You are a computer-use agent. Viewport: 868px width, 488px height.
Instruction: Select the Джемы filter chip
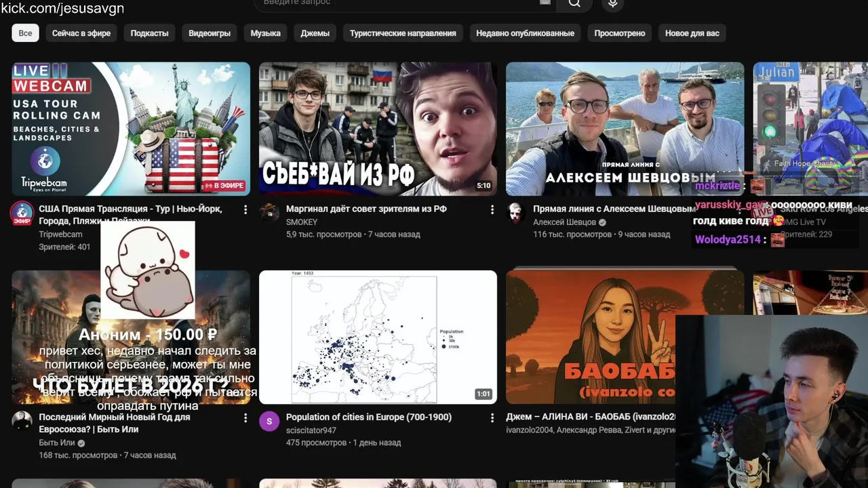[x=315, y=33]
